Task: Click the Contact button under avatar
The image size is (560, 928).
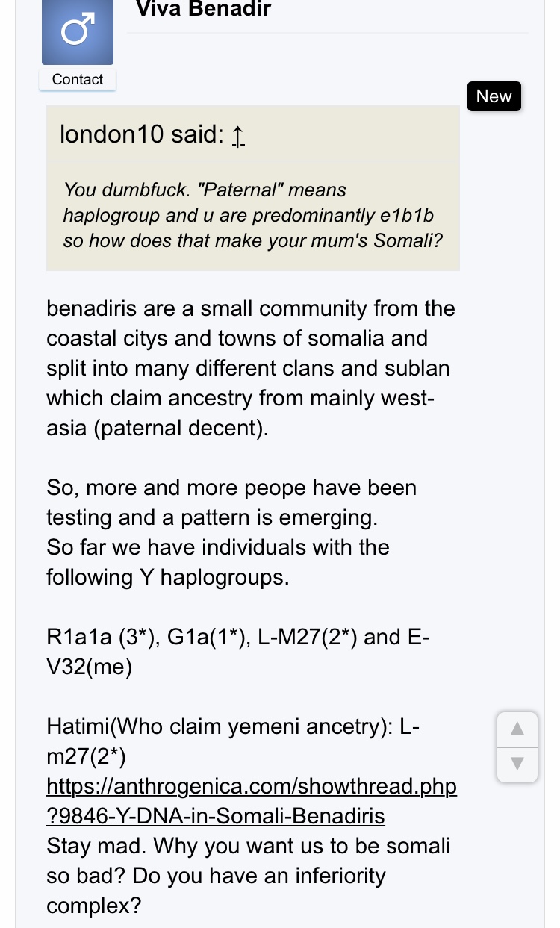Action: [x=78, y=79]
